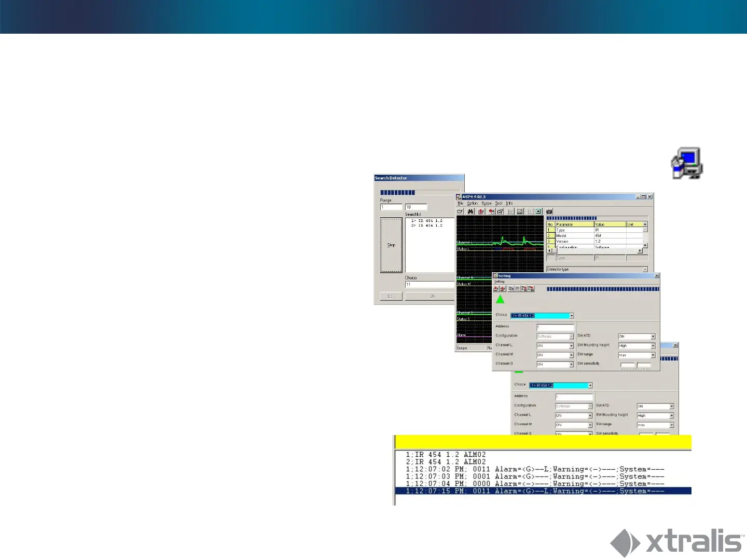Open the Tool menu in ASIM-S
This screenshot has width=747, height=560.
(x=499, y=203)
